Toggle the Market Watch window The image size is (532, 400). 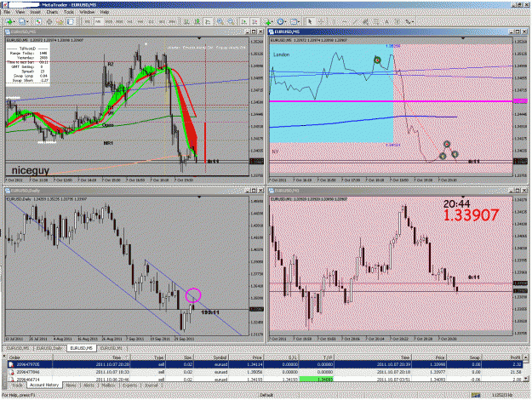(38, 22)
